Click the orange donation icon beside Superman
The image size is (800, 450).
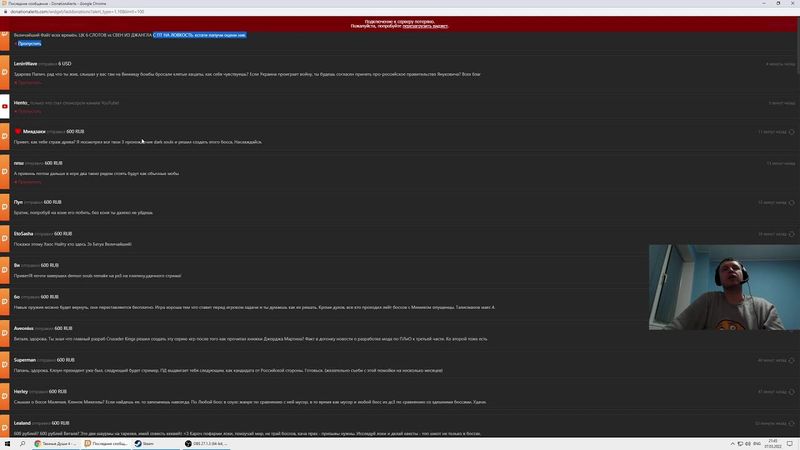click(5, 365)
